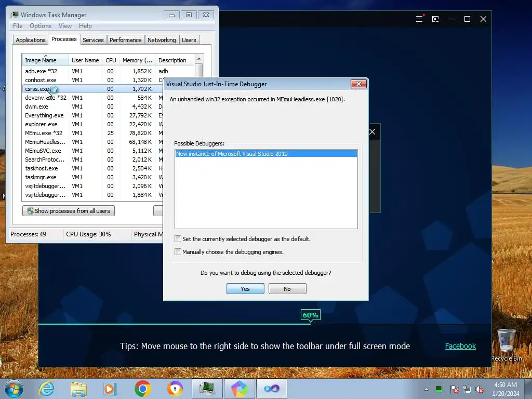Click the MEmu mini-window mode icon
This screenshot has width=532, height=399.
[x=435, y=19]
